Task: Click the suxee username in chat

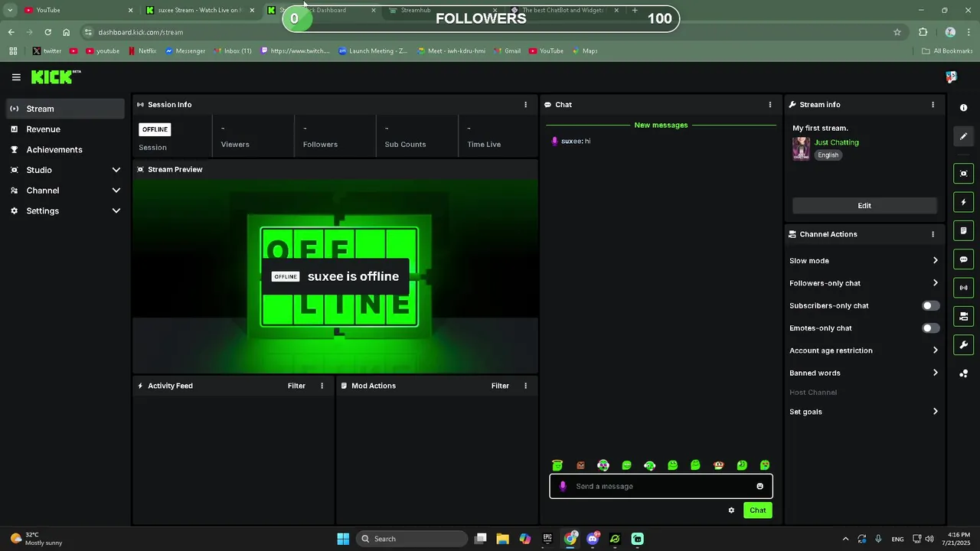Action: (x=571, y=142)
